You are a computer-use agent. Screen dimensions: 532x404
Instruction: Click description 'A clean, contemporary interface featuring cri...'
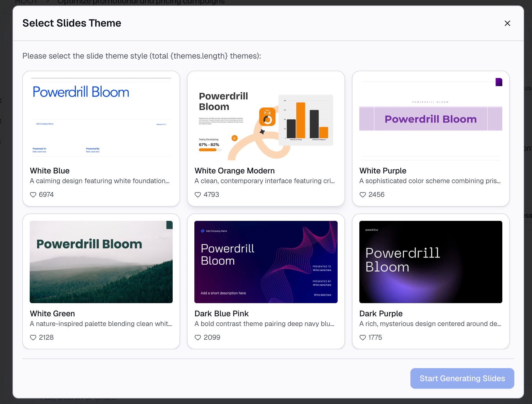[265, 181]
